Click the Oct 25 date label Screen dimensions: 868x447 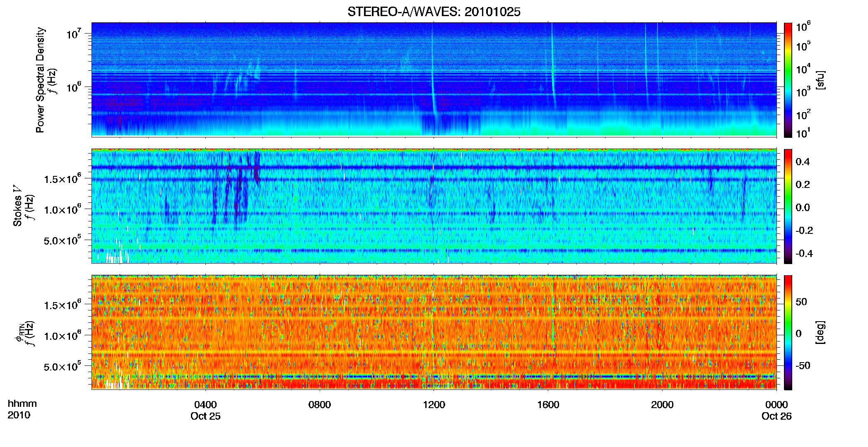click(205, 416)
